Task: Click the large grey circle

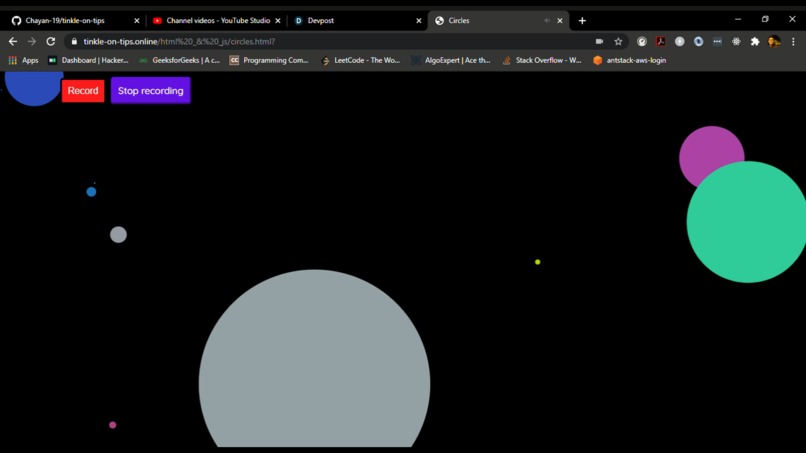Action: click(x=315, y=360)
